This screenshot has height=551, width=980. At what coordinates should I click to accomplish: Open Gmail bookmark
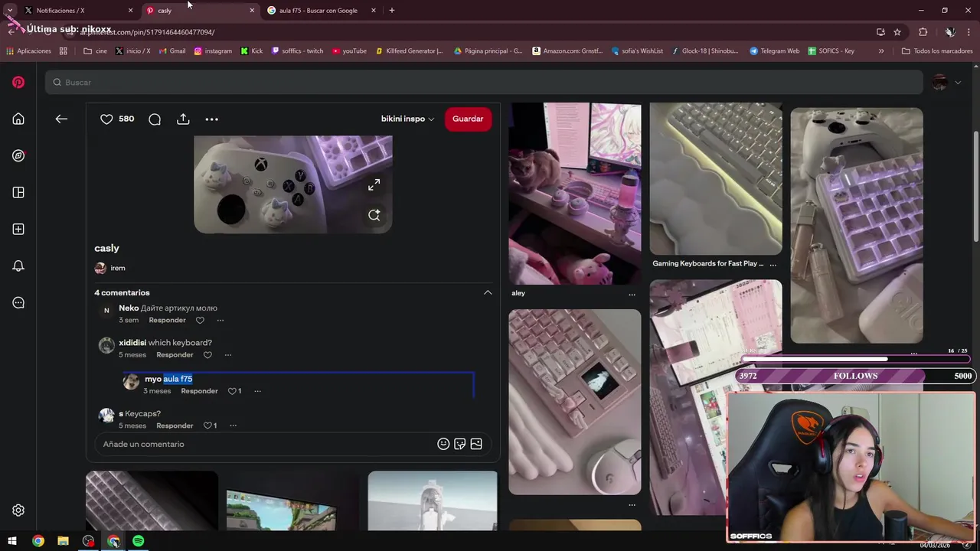point(172,51)
